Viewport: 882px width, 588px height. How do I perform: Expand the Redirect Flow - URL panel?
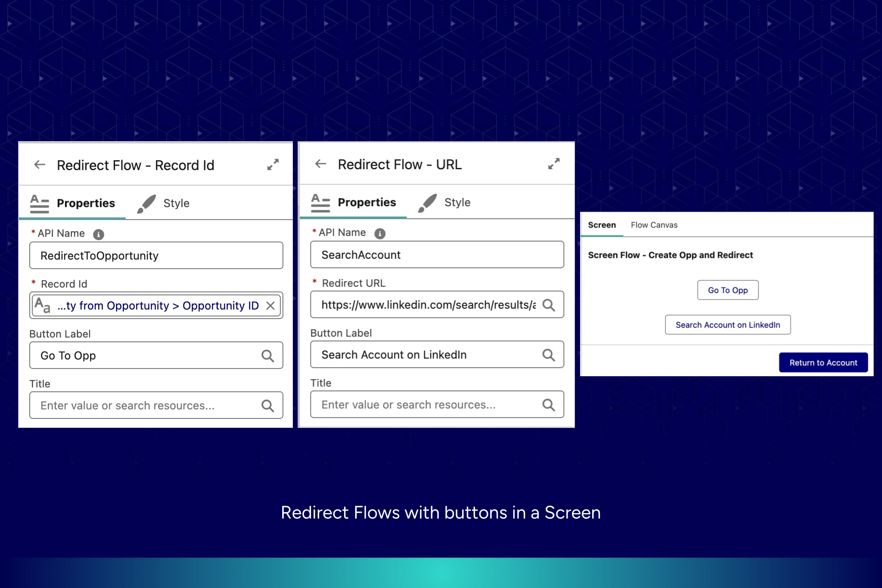coord(554,164)
